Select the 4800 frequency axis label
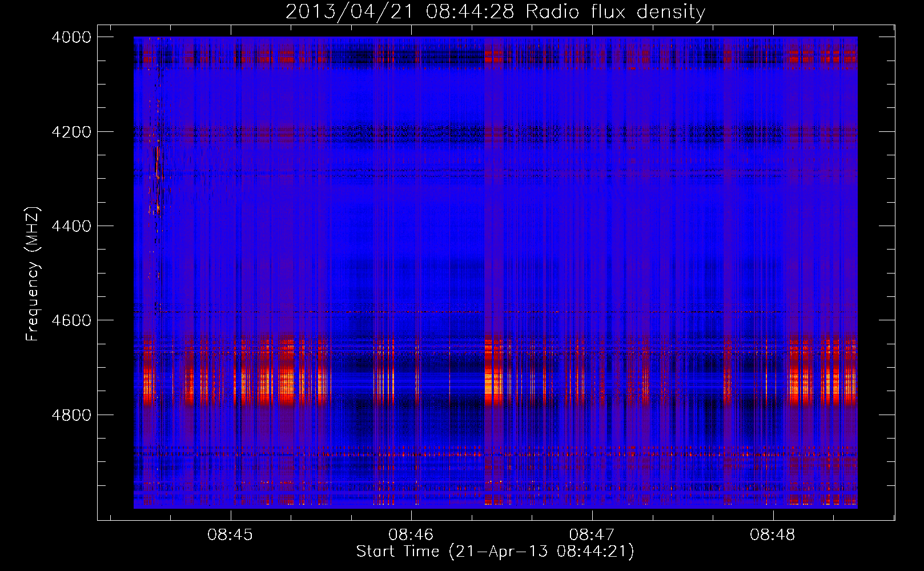Image resolution: width=924 pixels, height=571 pixels. (71, 415)
